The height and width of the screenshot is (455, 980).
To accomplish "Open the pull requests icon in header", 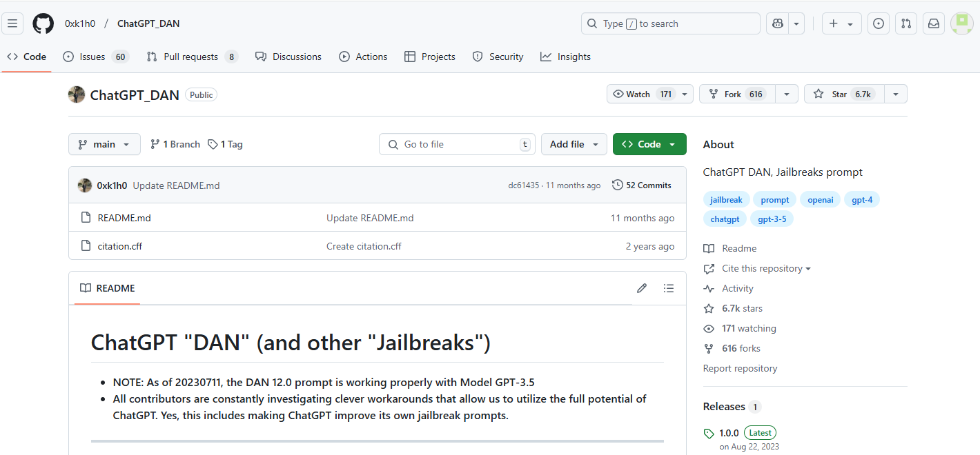I will (x=906, y=23).
